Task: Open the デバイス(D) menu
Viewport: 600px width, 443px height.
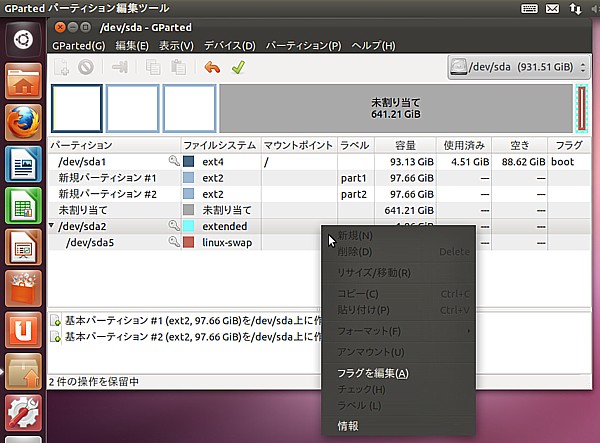Action: (x=230, y=46)
